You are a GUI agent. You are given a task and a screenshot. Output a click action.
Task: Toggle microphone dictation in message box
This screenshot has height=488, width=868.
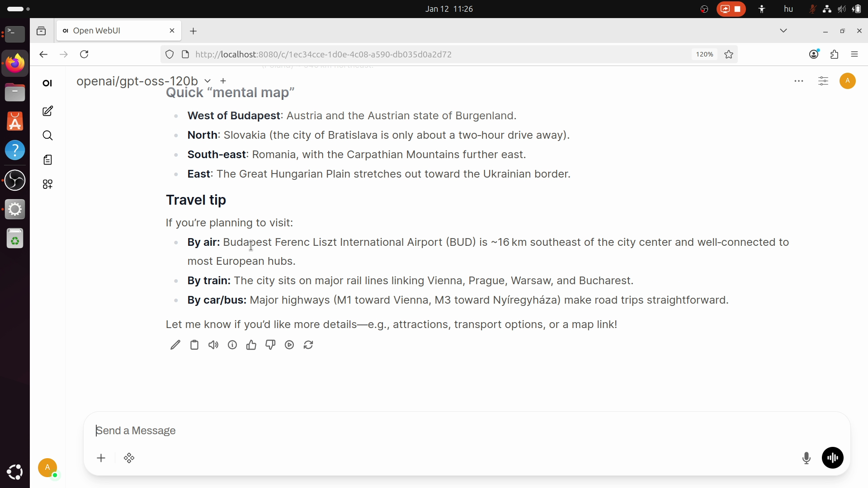[806, 458]
